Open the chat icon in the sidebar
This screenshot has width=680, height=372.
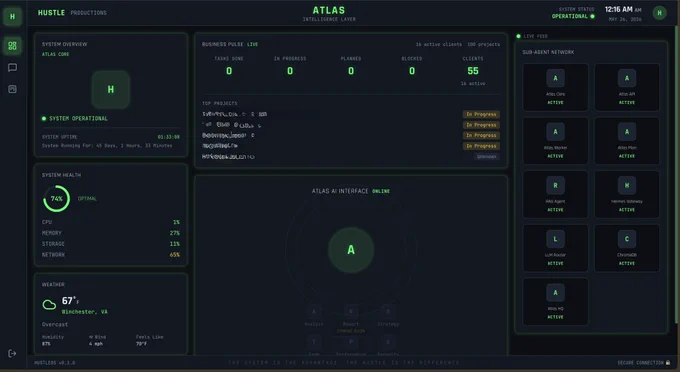(x=12, y=67)
